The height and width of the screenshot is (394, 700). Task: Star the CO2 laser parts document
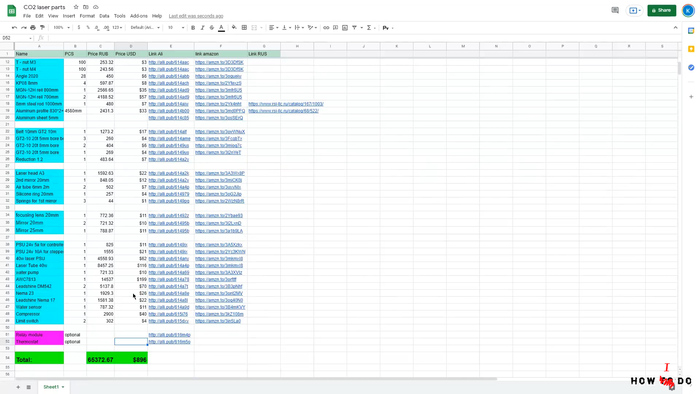76,7
